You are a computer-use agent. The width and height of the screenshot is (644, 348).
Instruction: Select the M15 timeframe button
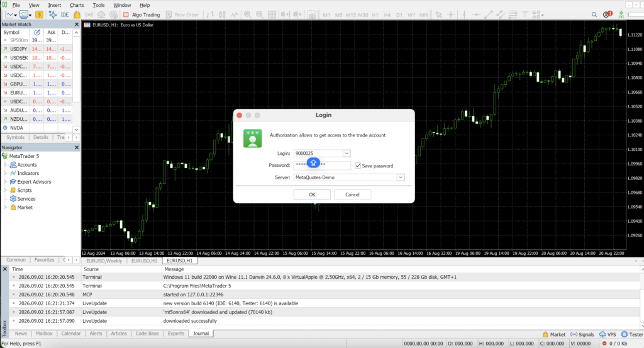[351, 15]
